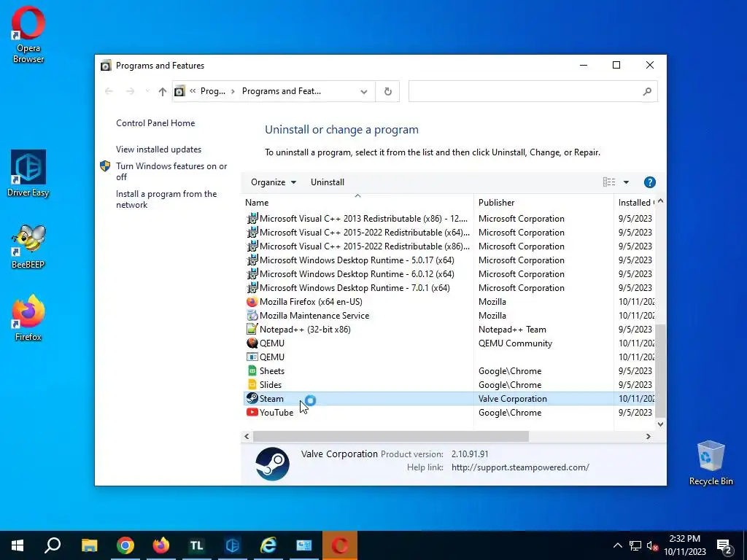
Task: Open the Opera taskbar button
Action: pyautogui.click(x=340, y=545)
